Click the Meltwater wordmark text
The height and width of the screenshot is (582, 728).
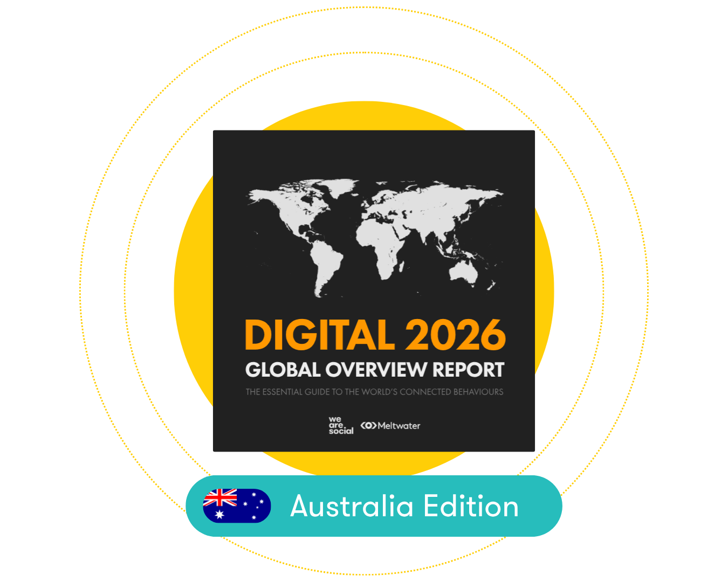click(399, 426)
